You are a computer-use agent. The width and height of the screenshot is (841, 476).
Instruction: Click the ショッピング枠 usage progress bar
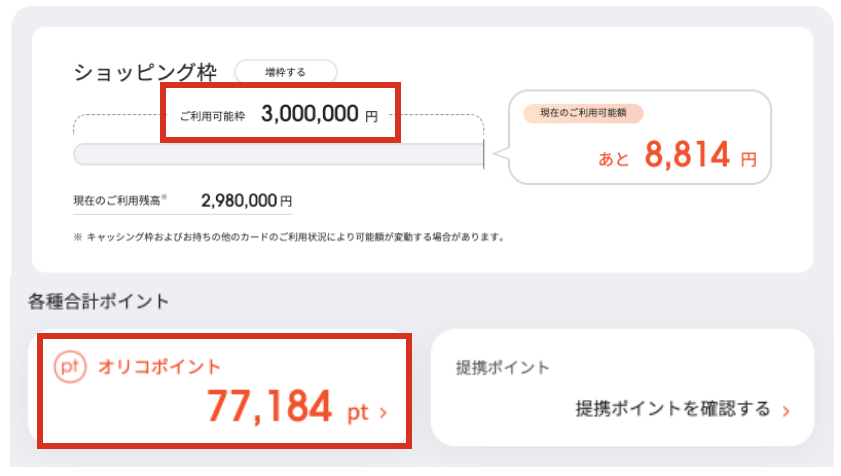(278, 155)
